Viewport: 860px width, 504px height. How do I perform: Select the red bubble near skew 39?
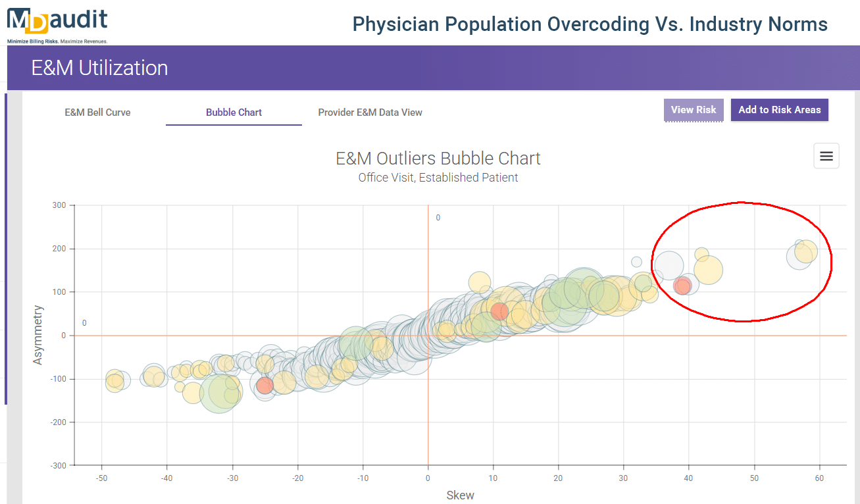682,286
